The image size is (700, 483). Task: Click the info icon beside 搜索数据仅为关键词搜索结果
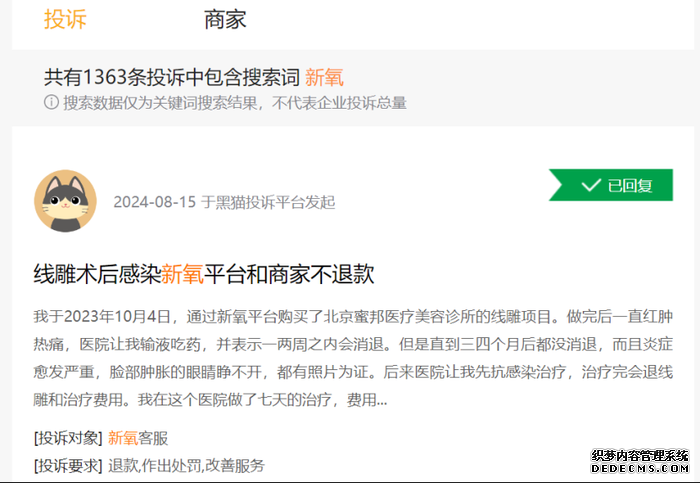tap(51, 102)
